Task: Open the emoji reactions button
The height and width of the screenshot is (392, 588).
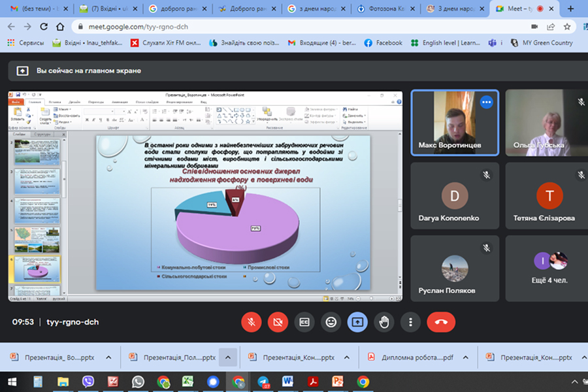Action: (x=331, y=321)
